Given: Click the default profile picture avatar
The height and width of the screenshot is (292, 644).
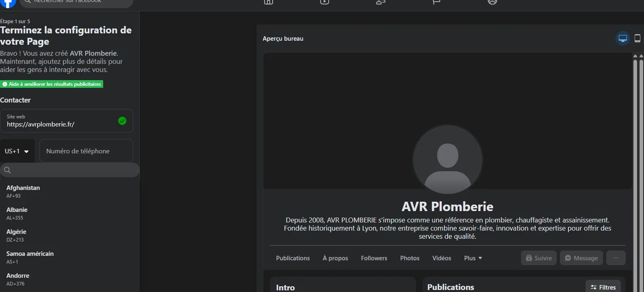Looking at the screenshot, I should point(448,160).
